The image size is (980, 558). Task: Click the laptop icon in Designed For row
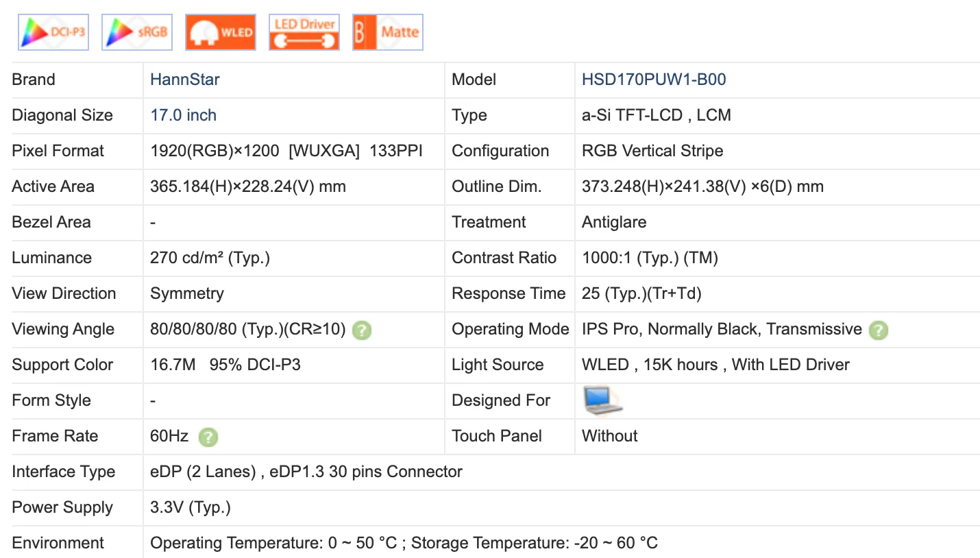click(x=602, y=400)
